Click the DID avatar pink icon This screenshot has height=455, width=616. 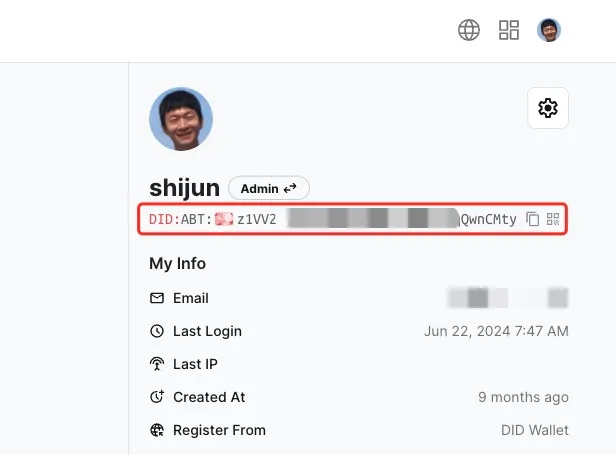point(224,219)
